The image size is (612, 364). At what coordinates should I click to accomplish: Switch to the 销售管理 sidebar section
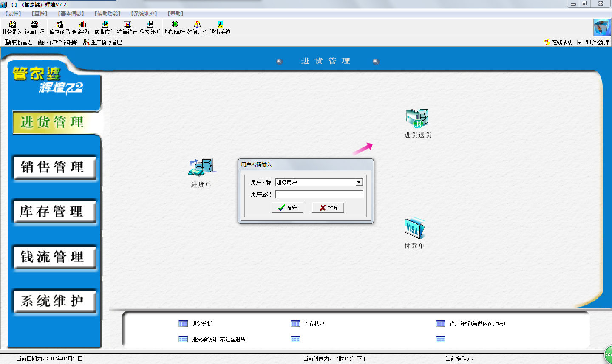[55, 168]
